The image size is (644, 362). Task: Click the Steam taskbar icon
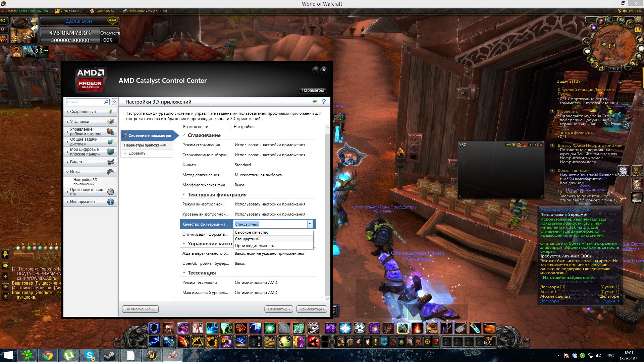click(109, 355)
